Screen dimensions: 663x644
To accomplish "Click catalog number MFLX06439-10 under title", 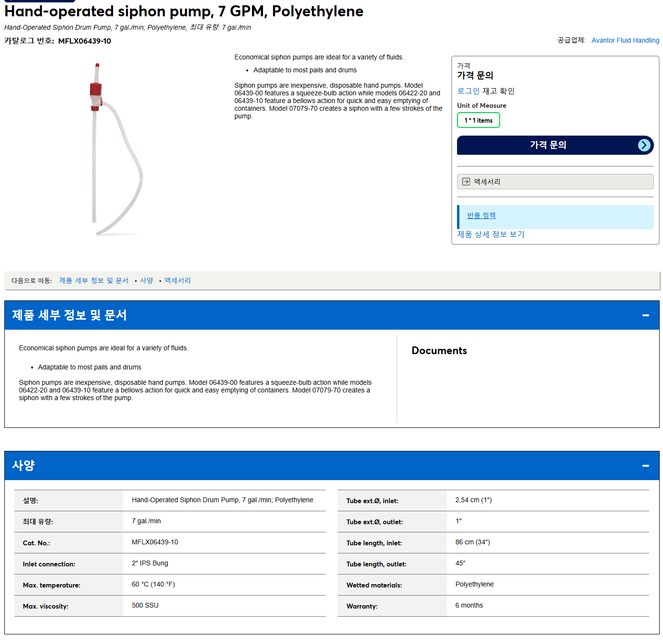I will 85,41.
